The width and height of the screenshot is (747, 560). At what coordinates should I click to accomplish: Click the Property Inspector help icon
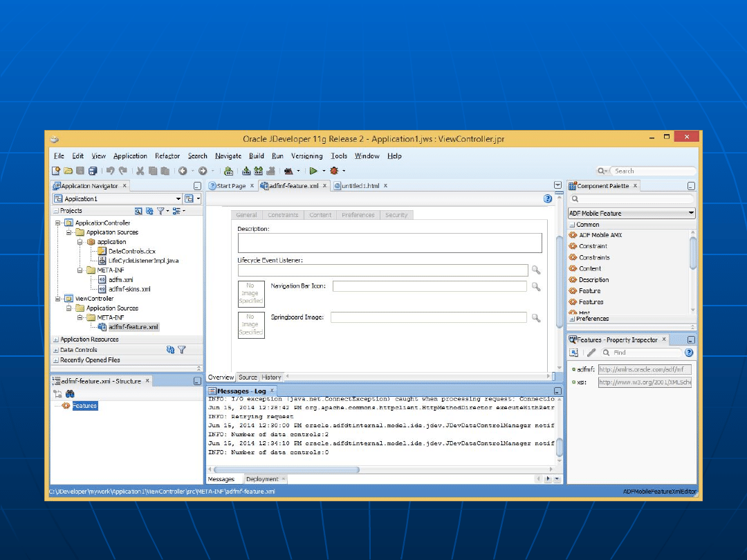(x=689, y=353)
